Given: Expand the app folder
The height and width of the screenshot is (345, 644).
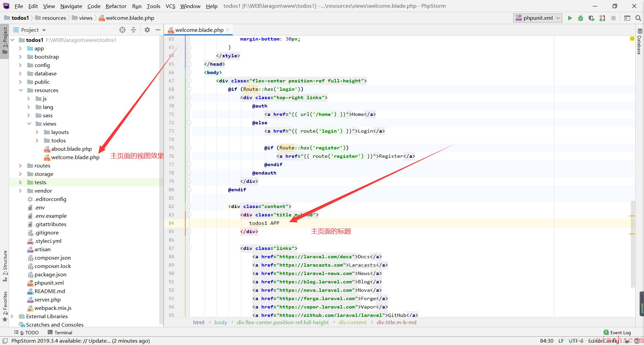Looking at the screenshot, I should pyautogui.click(x=20, y=48).
